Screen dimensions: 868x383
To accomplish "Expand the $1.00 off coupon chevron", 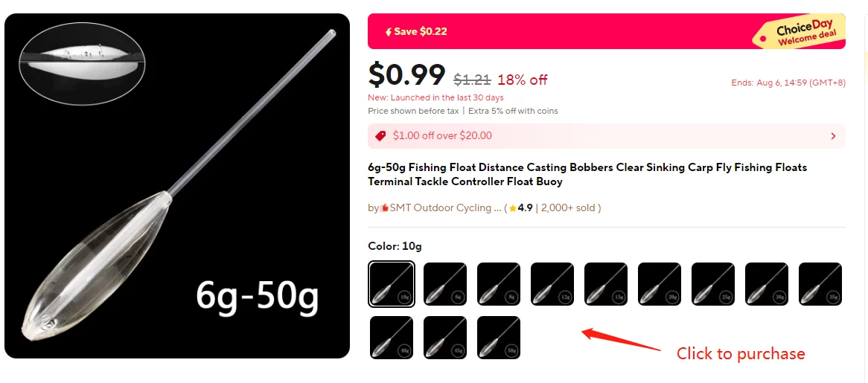I will coord(833,136).
